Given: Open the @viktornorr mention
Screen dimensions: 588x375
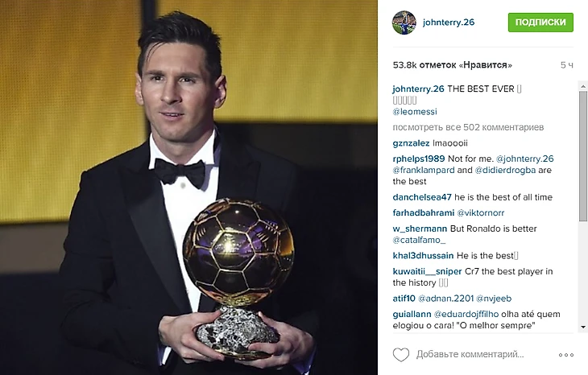Looking at the screenshot, I should (480, 212).
